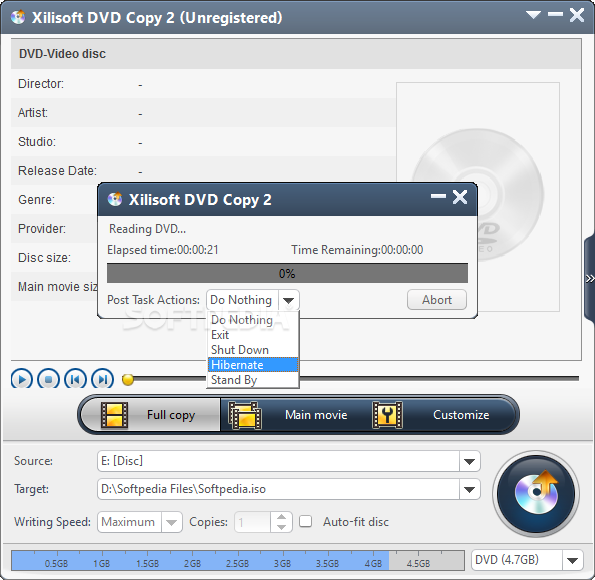Click the 0% reading progress bar
The height and width of the screenshot is (580, 595).
coord(287,273)
